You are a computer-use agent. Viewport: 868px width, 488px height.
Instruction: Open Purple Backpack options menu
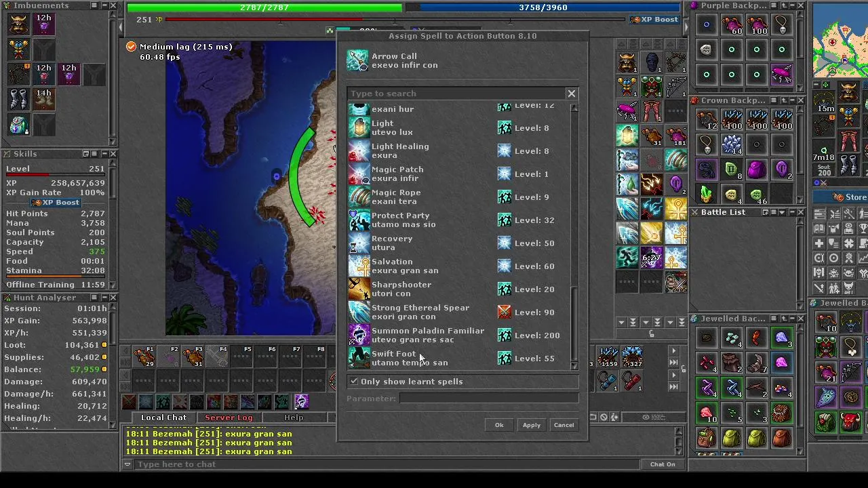click(x=774, y=5)
